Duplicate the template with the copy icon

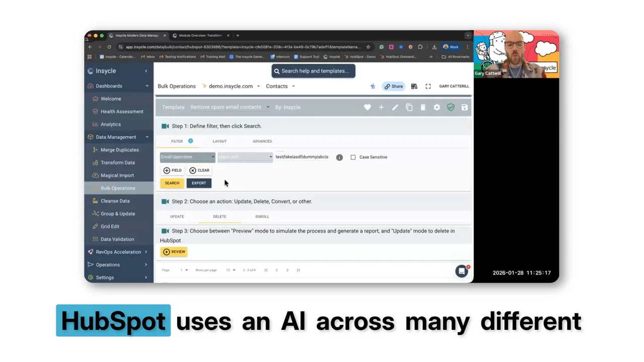click(x=409, y=107)
